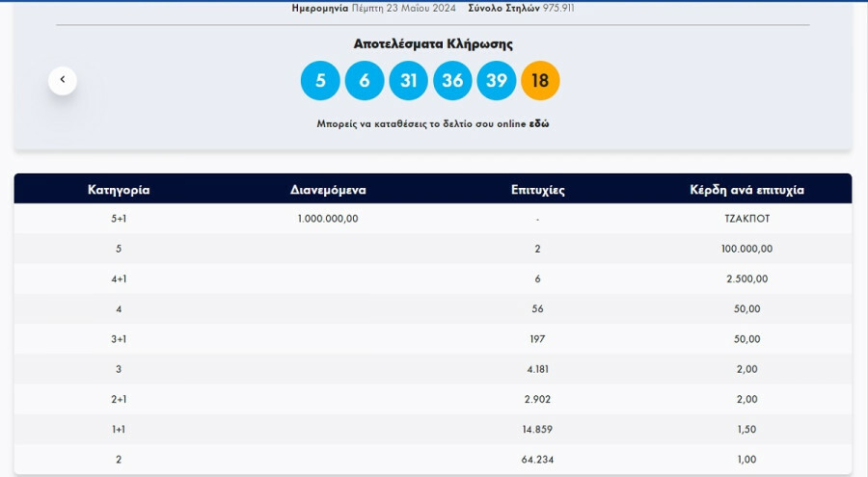Screen dimensions: 868x477
Task: Click the Αποτελέσματα Κλήρωσης heading
Action: tap(433, 44)
